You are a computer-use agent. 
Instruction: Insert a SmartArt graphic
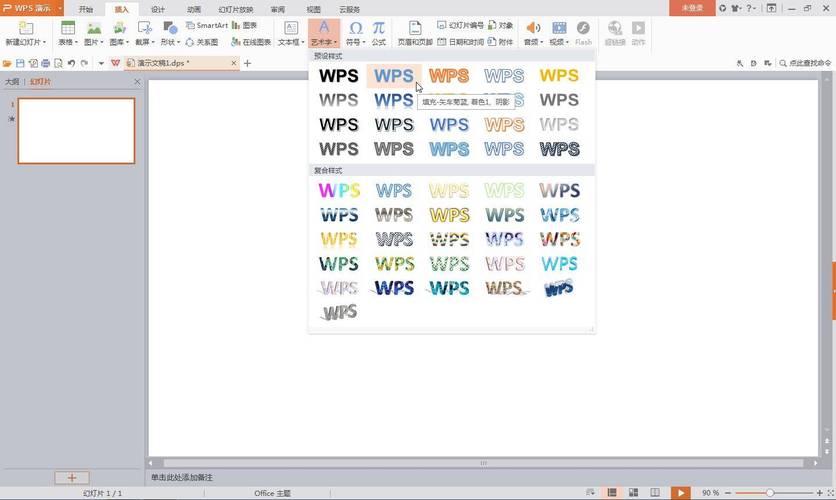pyautogui.click(x=207, y=25)
